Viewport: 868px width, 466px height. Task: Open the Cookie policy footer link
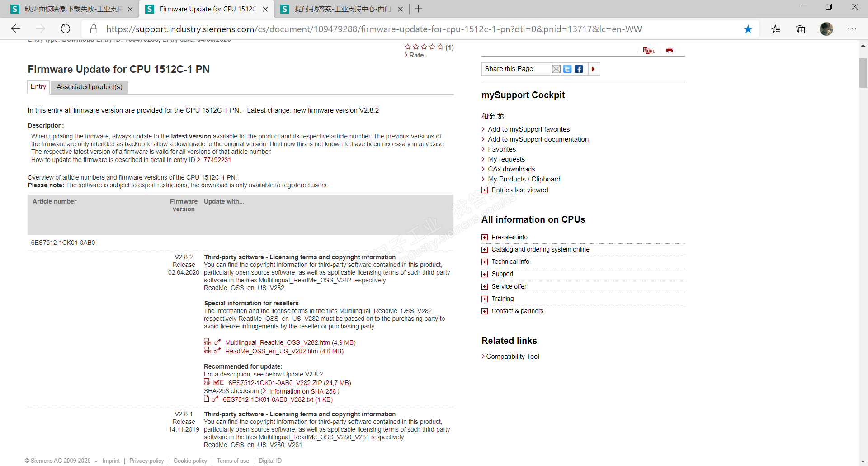click(x=190, y=461)
